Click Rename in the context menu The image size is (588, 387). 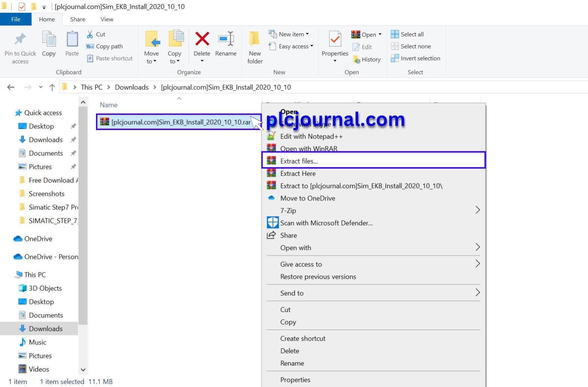click(373, 363)
